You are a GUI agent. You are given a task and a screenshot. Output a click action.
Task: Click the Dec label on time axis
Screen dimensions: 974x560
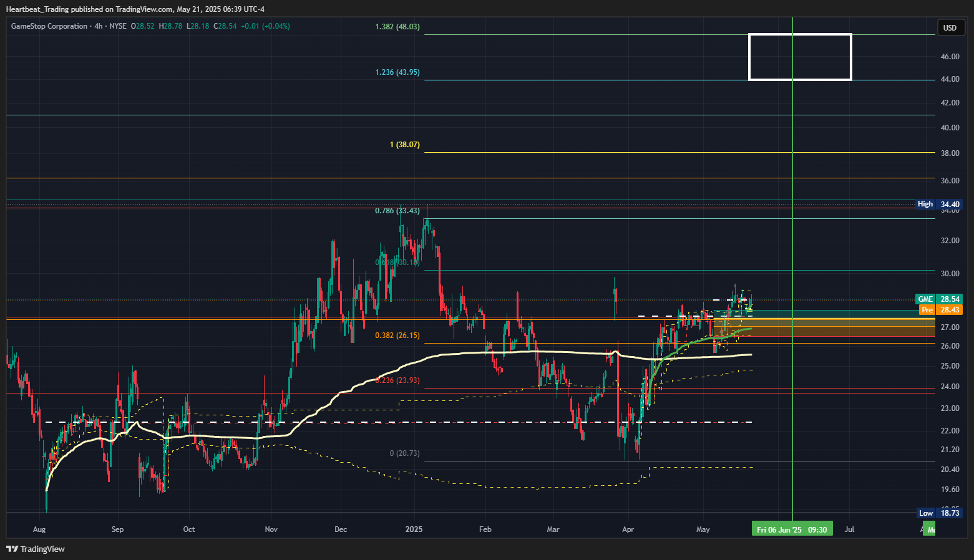[341, 529]
